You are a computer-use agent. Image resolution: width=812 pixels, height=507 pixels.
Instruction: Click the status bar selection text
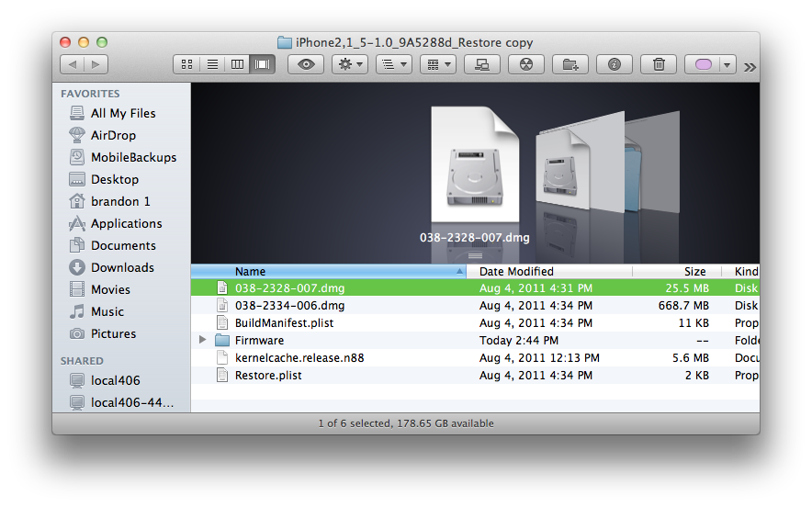point(405,423)
